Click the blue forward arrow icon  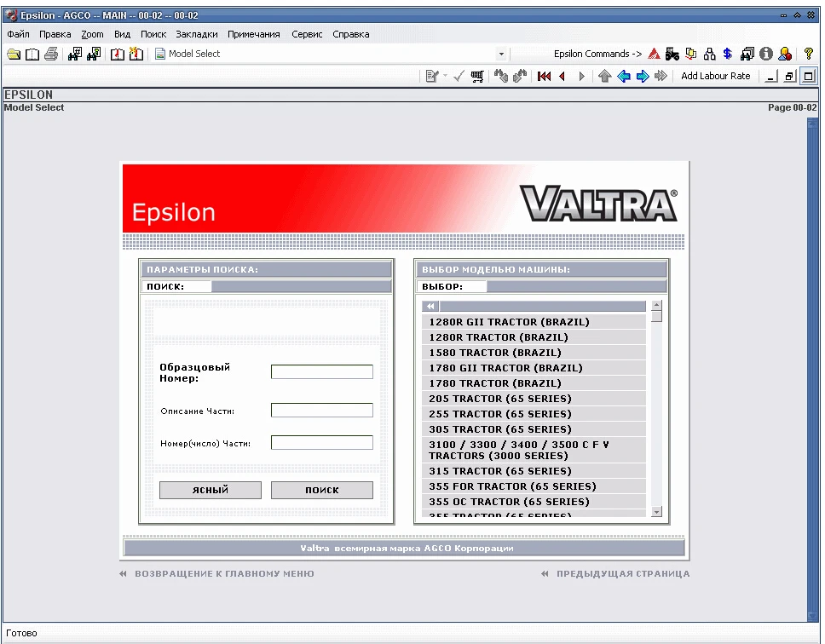pos(643,76)
